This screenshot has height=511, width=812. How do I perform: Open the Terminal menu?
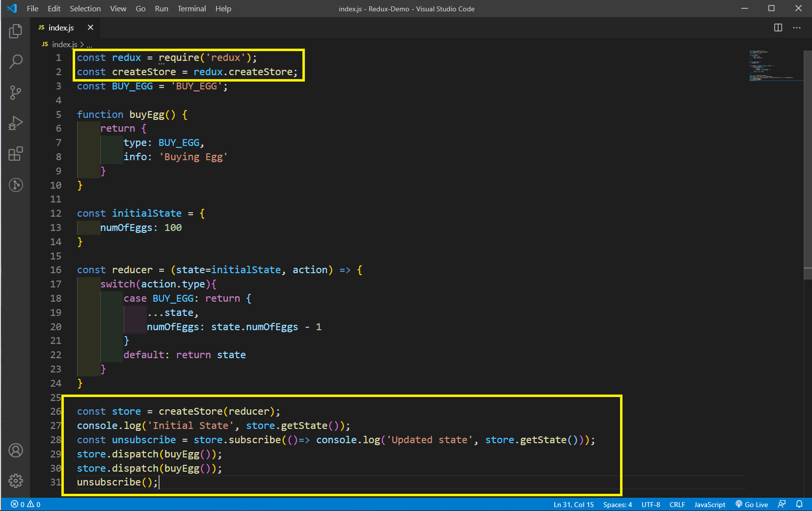click(191, 8)
